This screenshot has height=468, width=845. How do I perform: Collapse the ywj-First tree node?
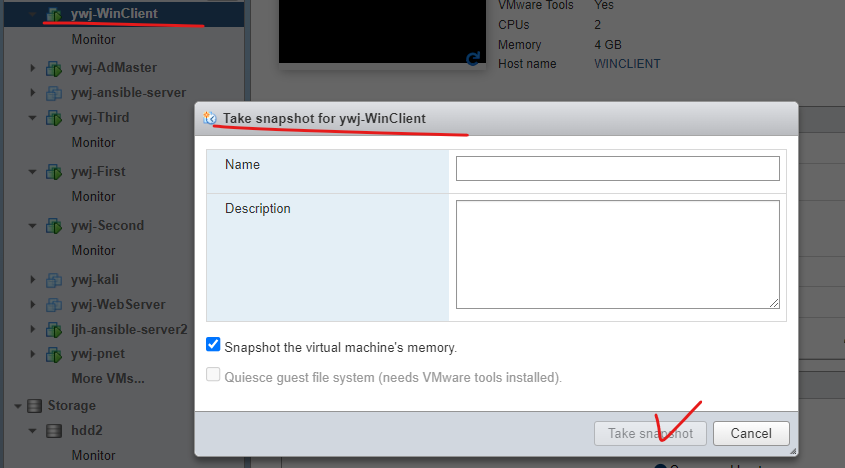[32, 172]
